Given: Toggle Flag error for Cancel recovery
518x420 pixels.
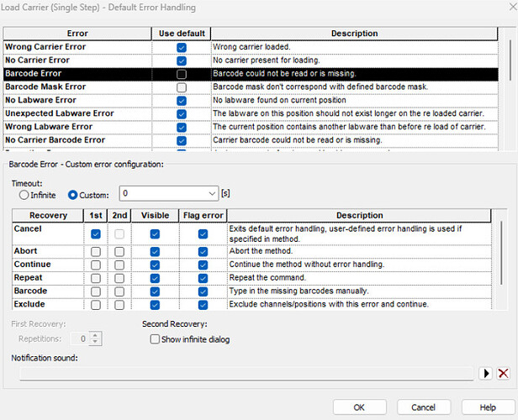Looking at the screenshot, I should pyautogui.click(x=203, y=234).
